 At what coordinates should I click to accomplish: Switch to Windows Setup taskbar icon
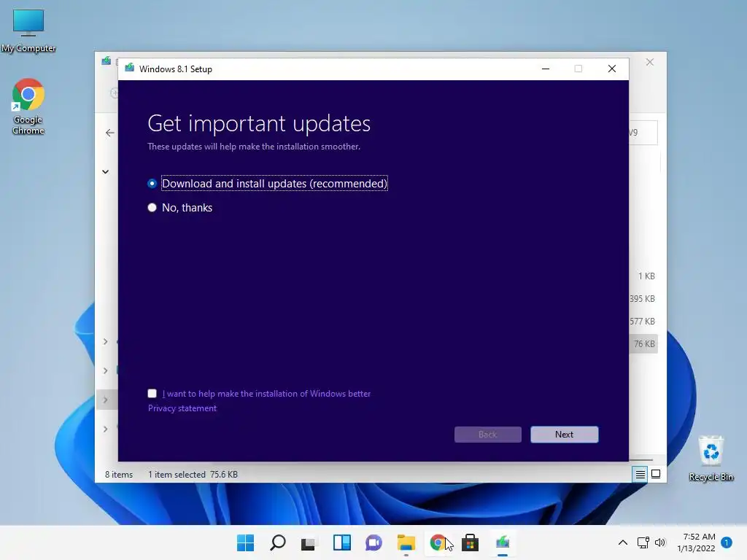coord(503,542)
